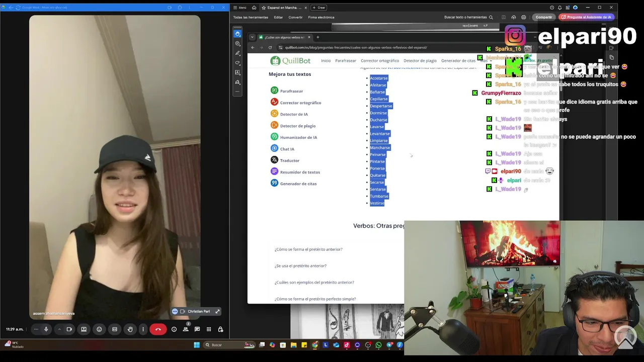Open Resumidor de textos sidebar link
Viewport: 644px width, 362px height.
[295, 172]
